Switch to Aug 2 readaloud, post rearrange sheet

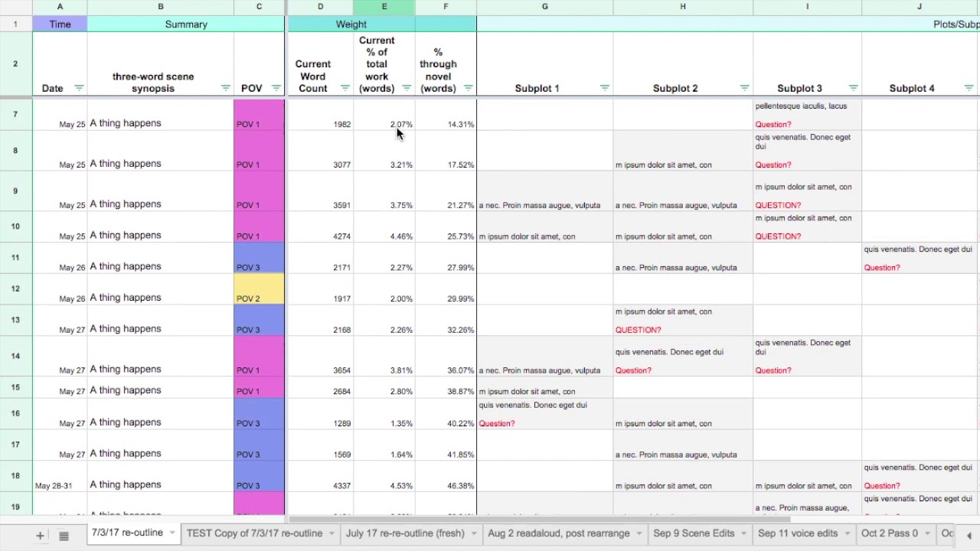pyautogui.click(x=558, y=533)
